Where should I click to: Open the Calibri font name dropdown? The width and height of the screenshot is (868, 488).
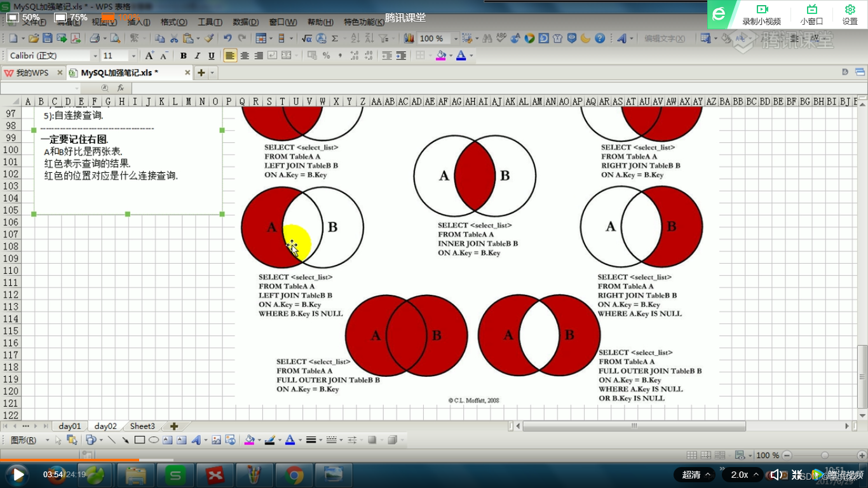(95, 56)
